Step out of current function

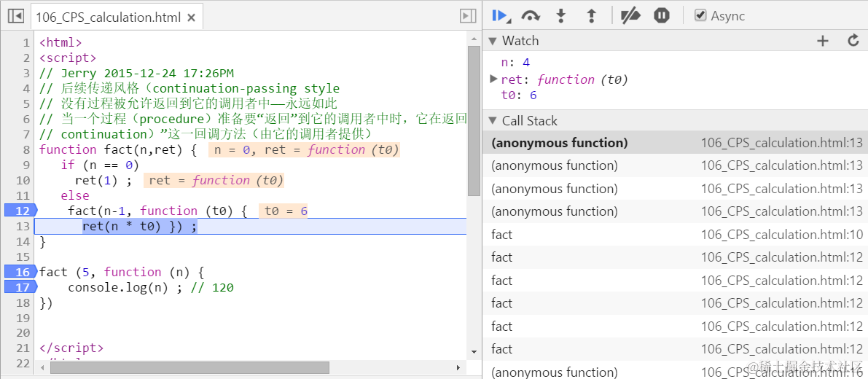(591, 16)
